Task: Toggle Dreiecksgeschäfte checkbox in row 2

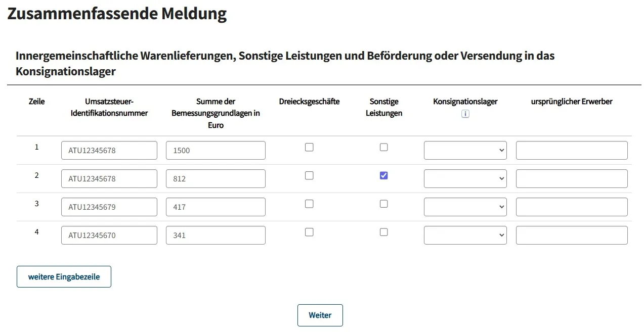Action: click(309, 175)
